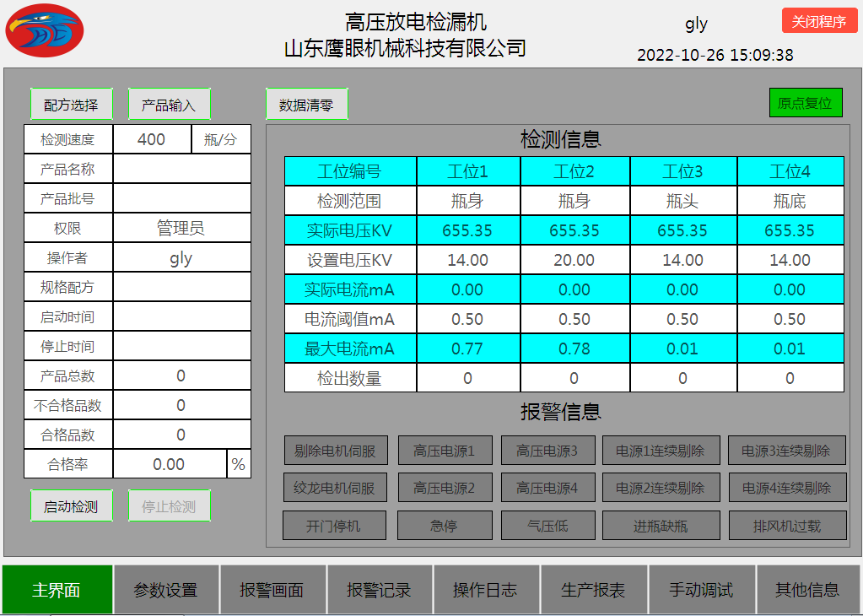Click the 工位2 column header
The width and height of the screenshot is (863, 616).
(575, 171)
